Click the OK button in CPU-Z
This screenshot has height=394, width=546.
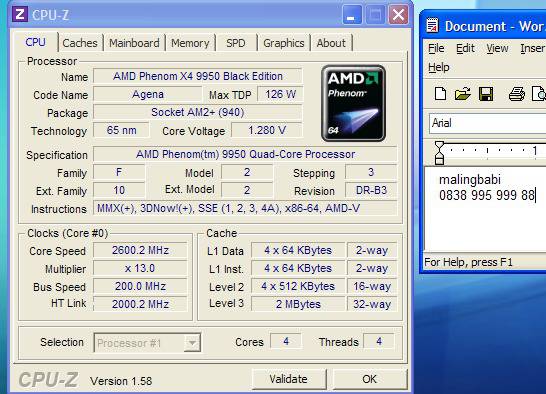(369, 379)
